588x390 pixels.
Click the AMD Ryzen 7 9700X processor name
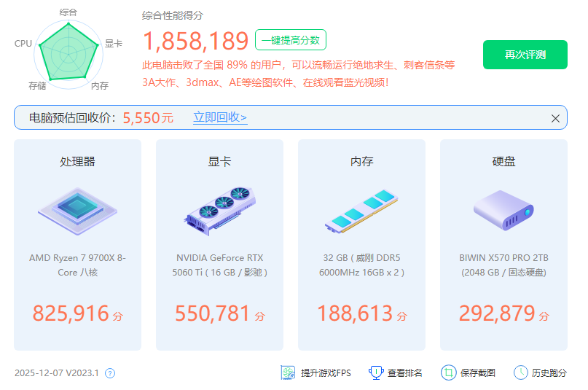coord(78,265)
